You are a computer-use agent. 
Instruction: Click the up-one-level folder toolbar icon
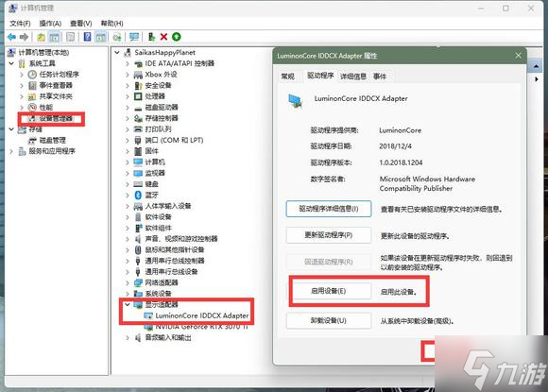click(42, 37)
